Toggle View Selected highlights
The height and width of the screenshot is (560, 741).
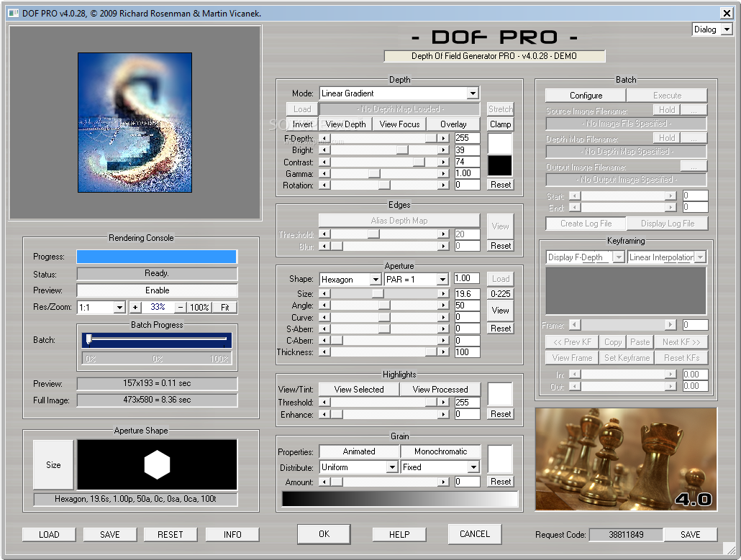[x=359, y=390]
